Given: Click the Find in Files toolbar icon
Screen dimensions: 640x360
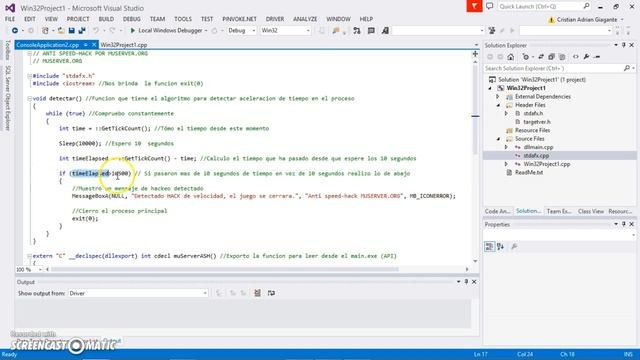Looking at the screenshot, I should point(336,31).
